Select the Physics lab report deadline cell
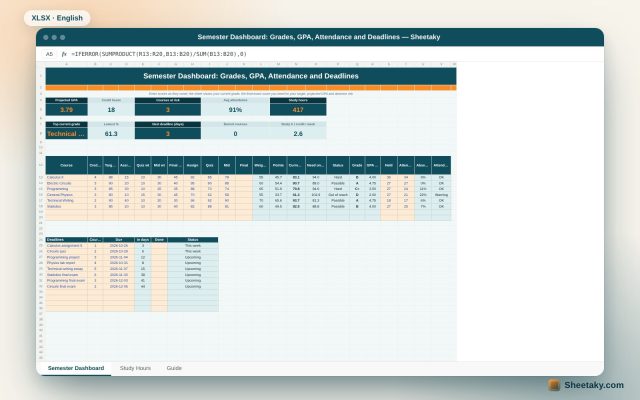The width and height of the screenshot is (640, 400). pyautogui.click(x=67, y=263)
